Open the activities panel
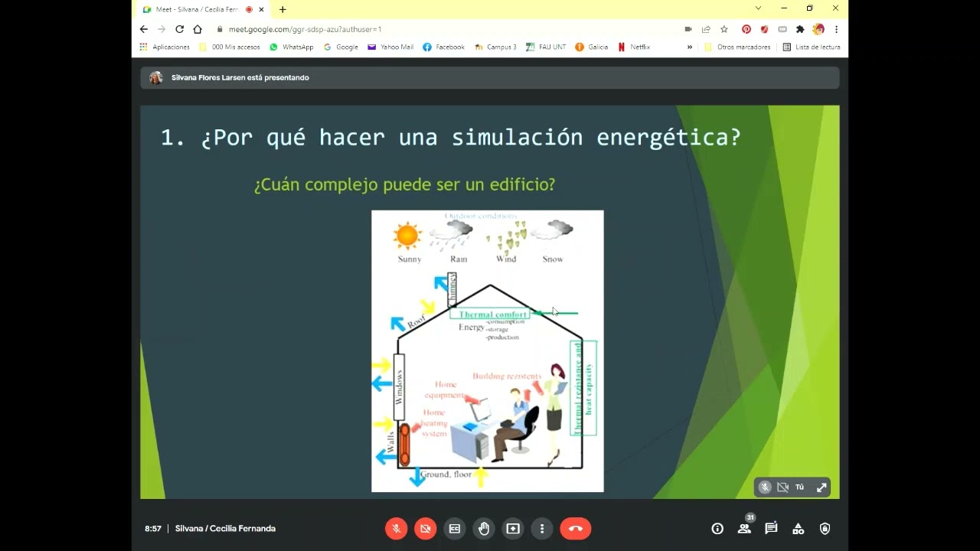 tap(798, 529)
